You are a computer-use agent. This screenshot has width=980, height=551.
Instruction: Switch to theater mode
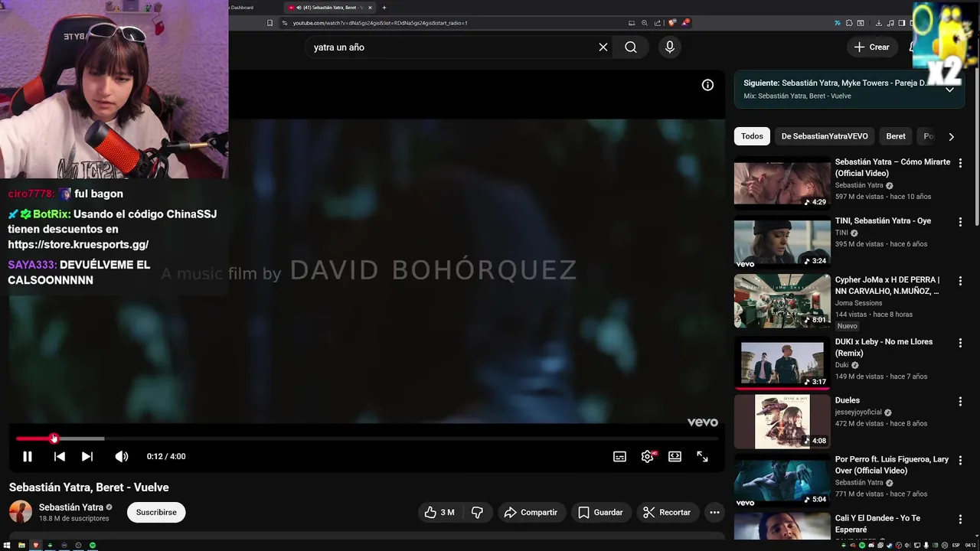click(x=675, y=456)
